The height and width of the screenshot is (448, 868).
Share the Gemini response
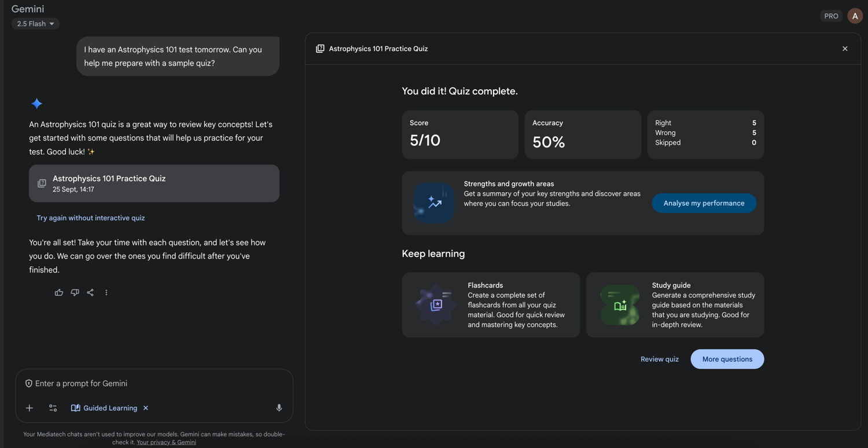pyautogui.click(x=90, y=293)
